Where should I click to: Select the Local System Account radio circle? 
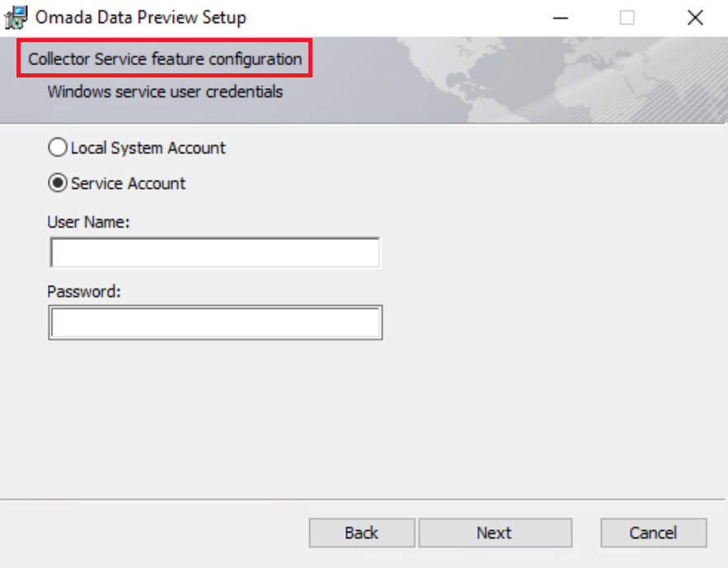tap(58, 148)
